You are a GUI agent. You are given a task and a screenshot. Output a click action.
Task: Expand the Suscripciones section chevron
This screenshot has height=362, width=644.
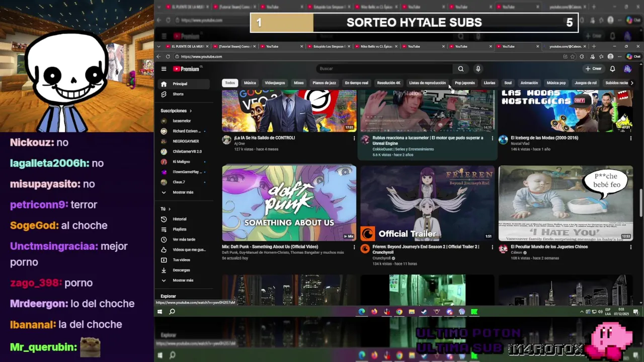tap(191, 111)
